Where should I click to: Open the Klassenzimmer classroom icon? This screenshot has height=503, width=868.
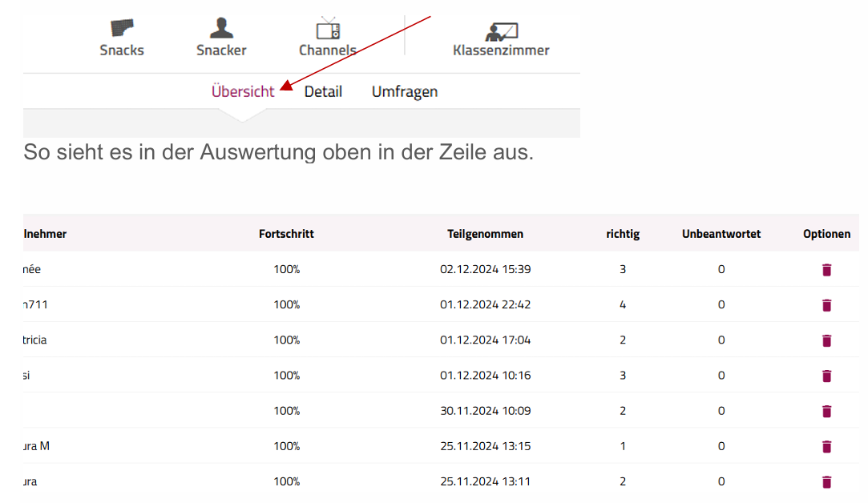tap(501, 32)
